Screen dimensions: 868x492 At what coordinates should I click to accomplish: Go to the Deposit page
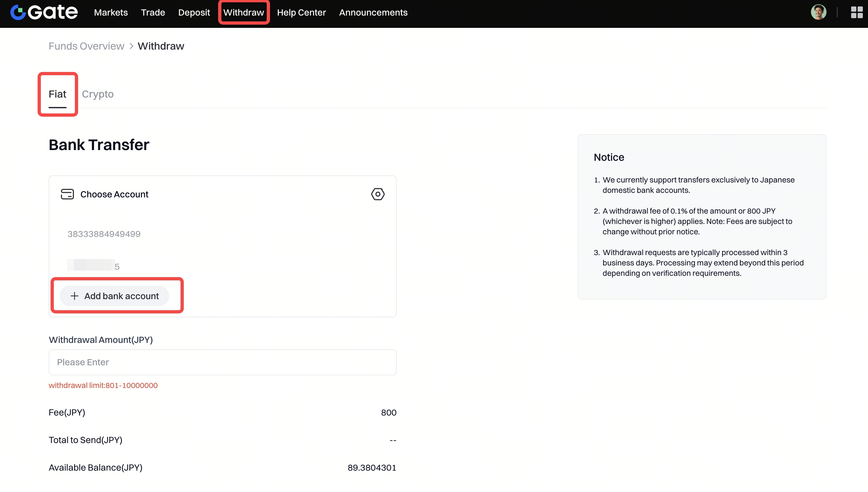[x=194, y=13]
